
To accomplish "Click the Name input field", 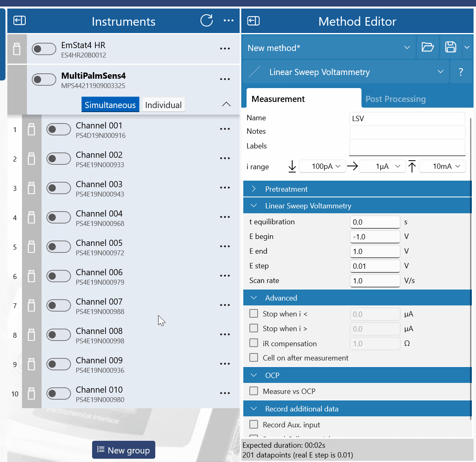I will (408, 118).
